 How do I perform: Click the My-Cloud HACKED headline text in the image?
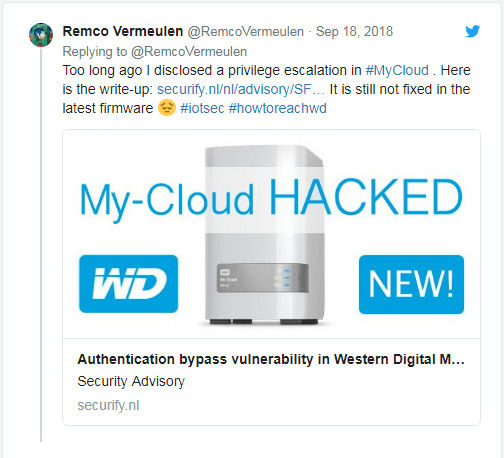tap(271, 198)
